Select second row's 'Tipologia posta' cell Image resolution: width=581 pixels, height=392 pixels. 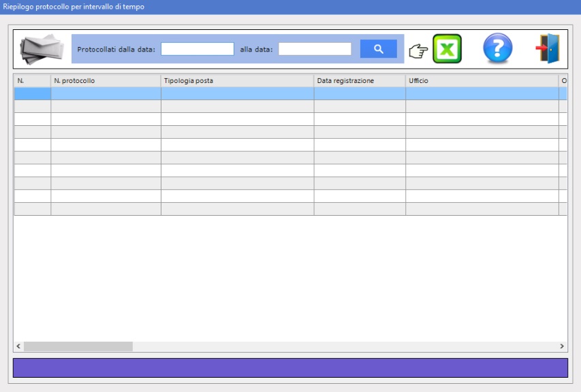click(x=237, y=106)
